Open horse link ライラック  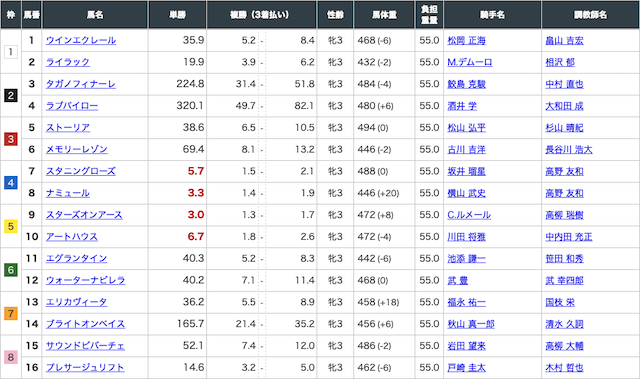tap(68, 62)
